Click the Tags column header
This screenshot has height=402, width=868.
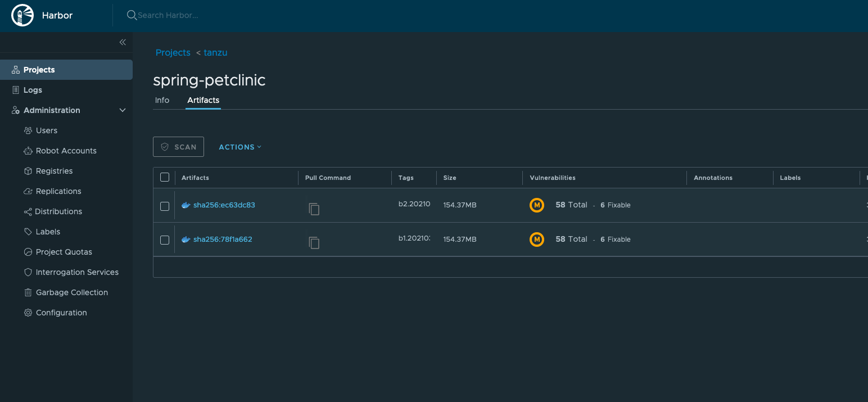point(406,178)
